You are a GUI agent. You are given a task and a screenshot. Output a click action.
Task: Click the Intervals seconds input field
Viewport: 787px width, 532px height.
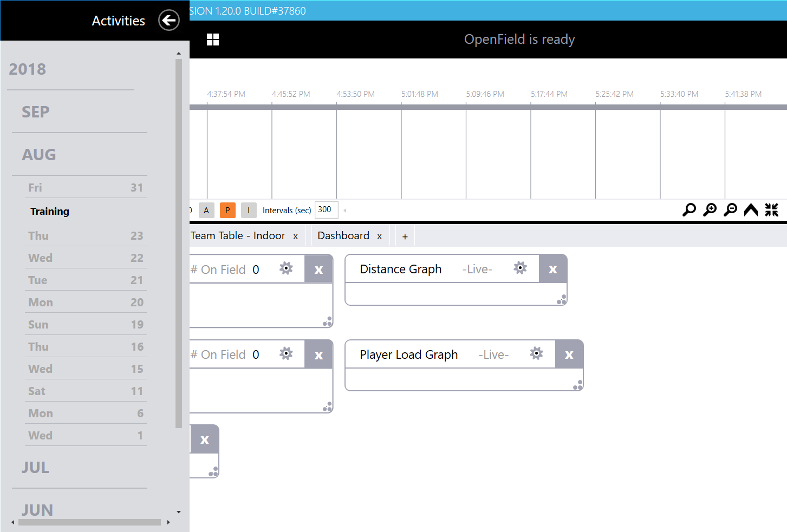(x=326, y=210)
